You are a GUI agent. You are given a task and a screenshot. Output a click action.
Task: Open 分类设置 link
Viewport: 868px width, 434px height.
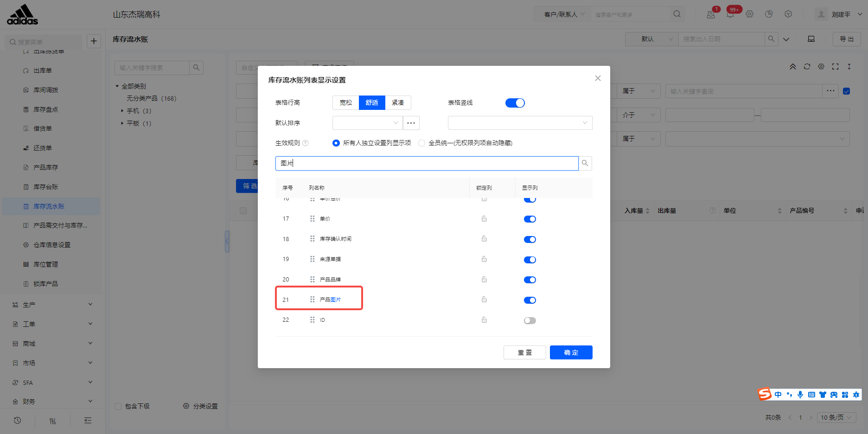(x=200, y=406)
